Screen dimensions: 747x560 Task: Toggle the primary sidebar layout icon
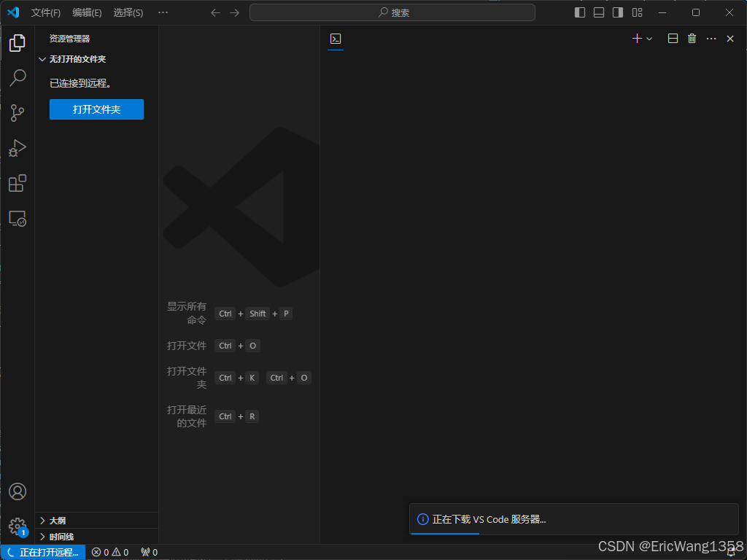pos(580,12)
